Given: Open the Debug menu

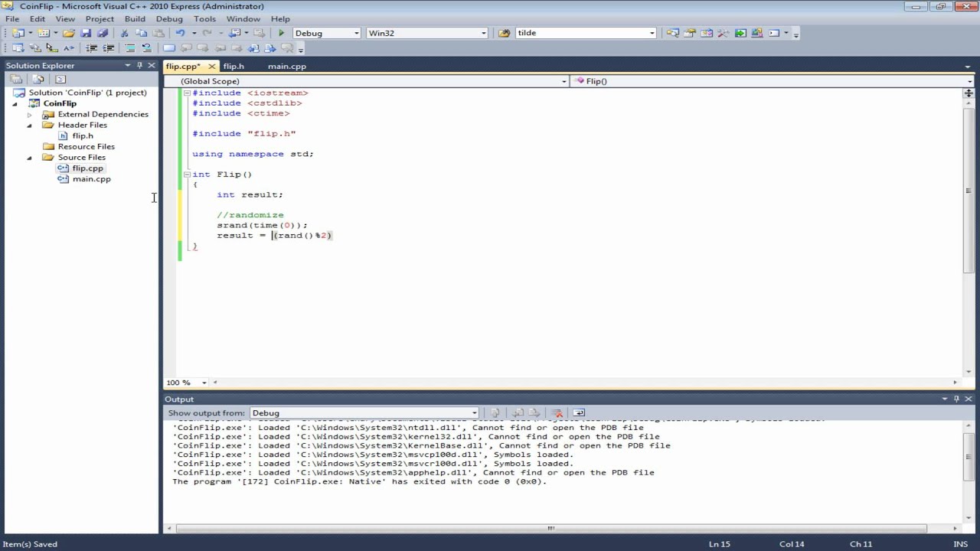Looking at the screenshot, I should tap(169, 18).
